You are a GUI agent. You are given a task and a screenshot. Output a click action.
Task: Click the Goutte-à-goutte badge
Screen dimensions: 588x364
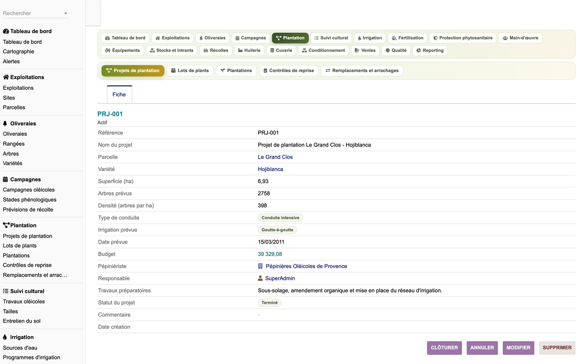click(x=277, y=230)
